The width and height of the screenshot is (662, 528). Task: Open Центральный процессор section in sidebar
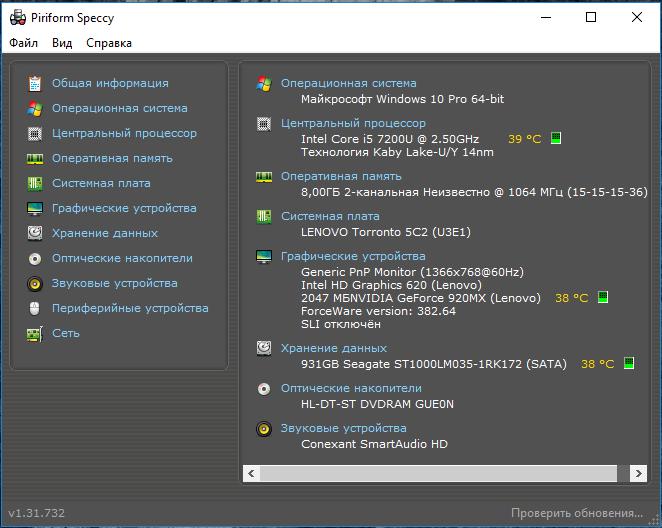(x=124, y=133)
